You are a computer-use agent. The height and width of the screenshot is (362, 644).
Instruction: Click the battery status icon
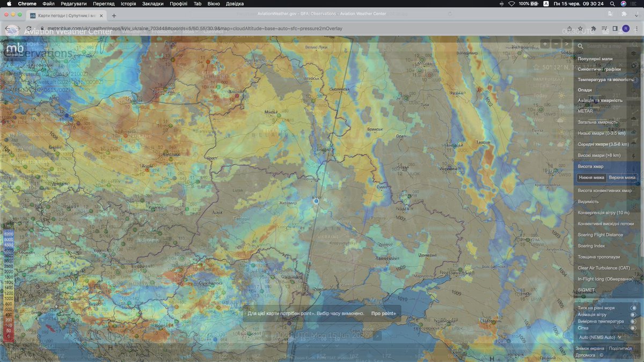pos(535,4)
